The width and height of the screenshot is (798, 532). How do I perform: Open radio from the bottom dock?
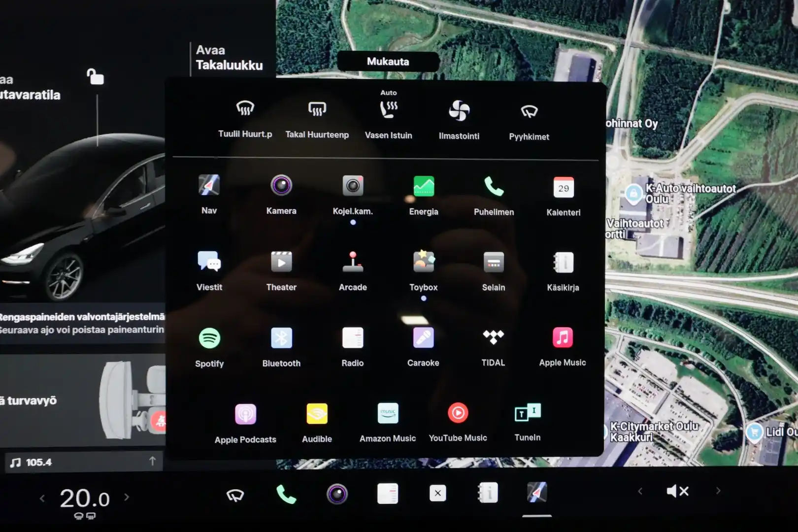(x=388, y=493)
